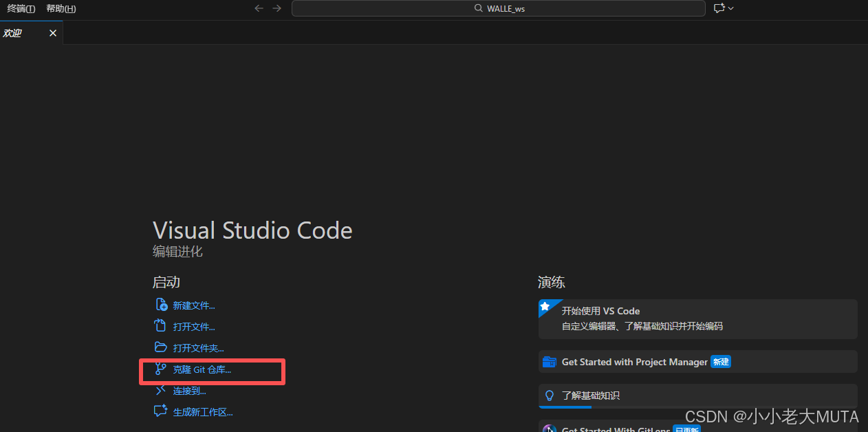868x432 pixels.
Task: Close the 欢迎 tab
Action: coord(53,32)
